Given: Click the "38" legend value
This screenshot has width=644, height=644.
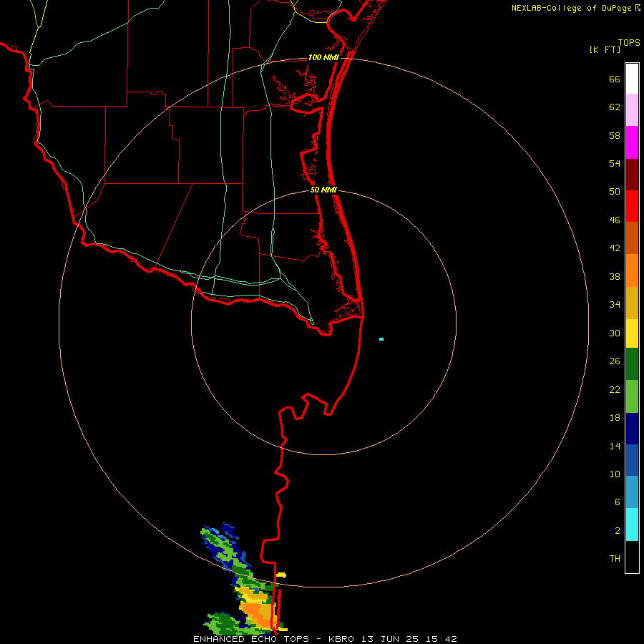Looking at the screenshot, I should point(615,277).
